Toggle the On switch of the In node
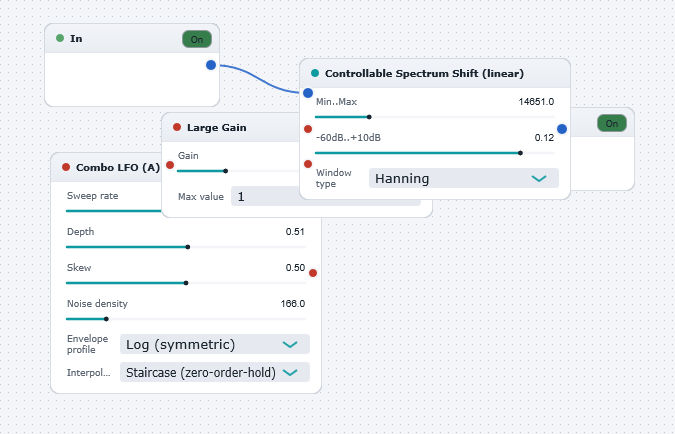Screen dimensions: 675x434 pyautogui.click(x=197, y=39)
